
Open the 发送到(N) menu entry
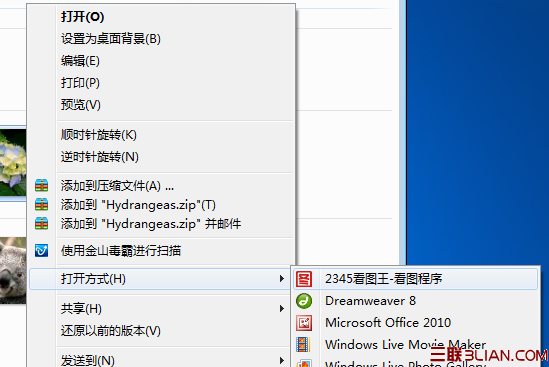(x=161, y=359)
